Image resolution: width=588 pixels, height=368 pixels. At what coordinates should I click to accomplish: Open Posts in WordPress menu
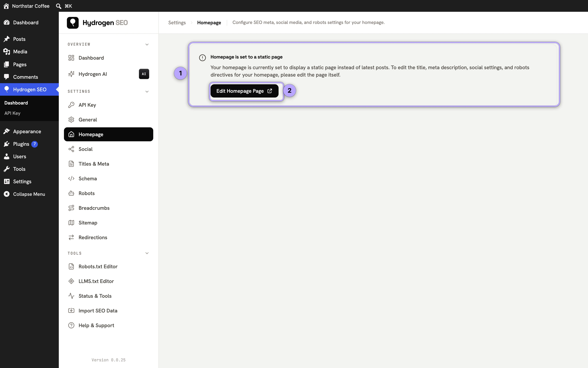[x=29, y=39]
